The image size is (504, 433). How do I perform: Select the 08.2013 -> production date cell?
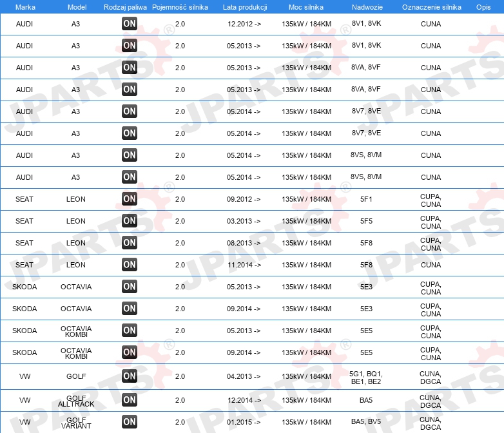point(244,243)
